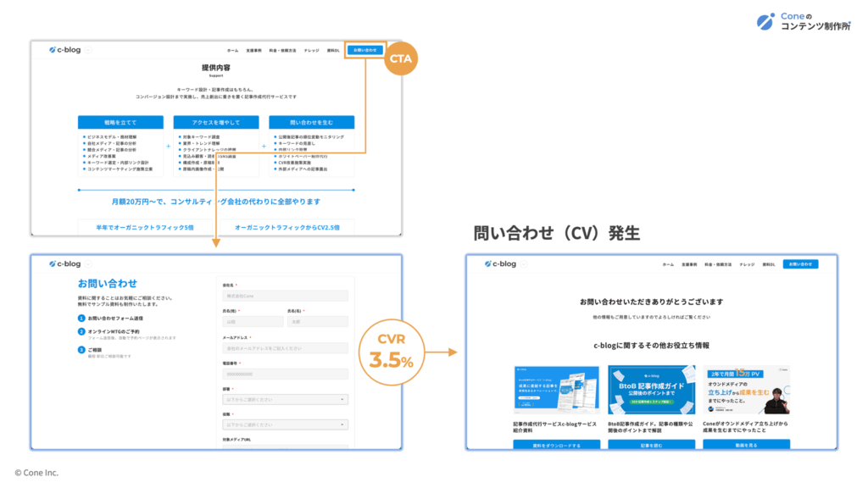Screen dimensions: 868x488
Task: Click 提供内容 heading text
Action: (216, 68)
